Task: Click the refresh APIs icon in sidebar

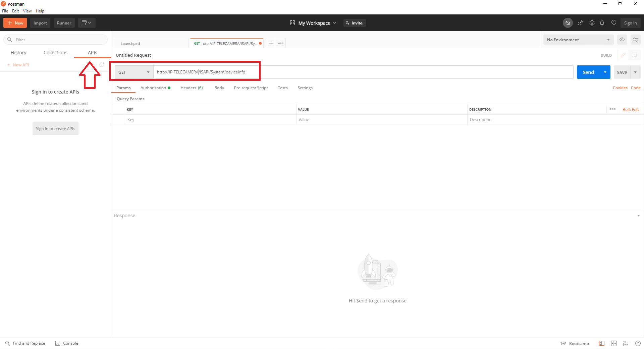Action: [102, 65]
